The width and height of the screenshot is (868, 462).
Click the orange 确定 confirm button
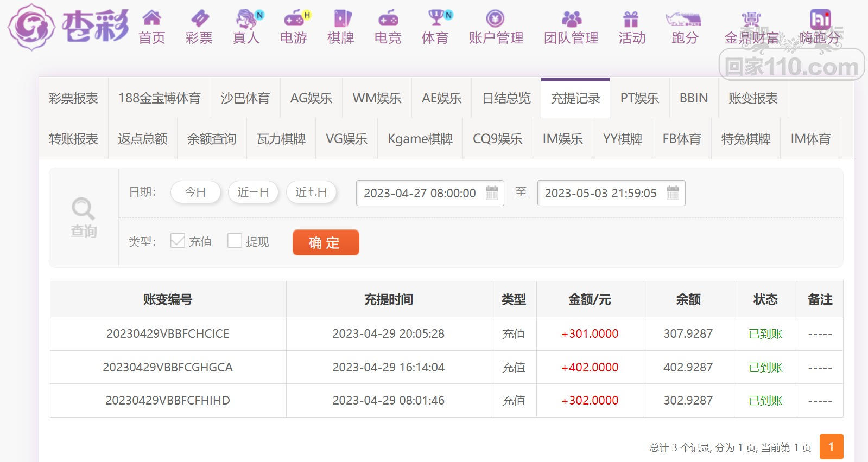click(x=326, y=242)
